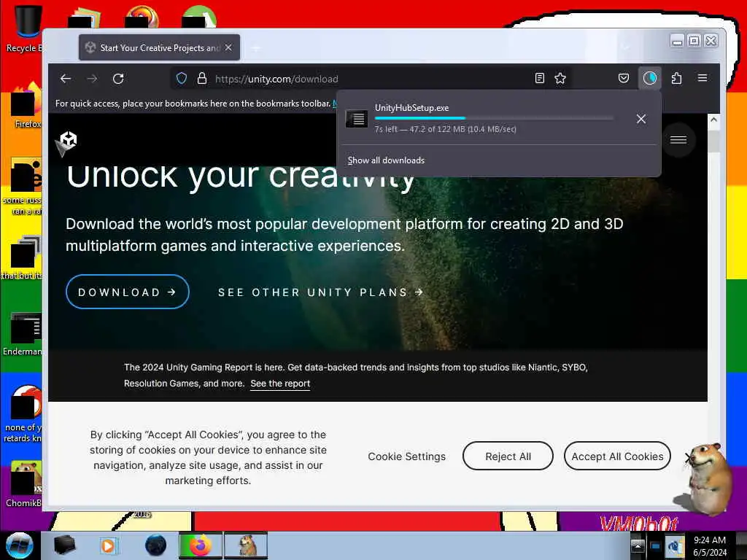This screenshot has height=560, width=747.
Task: Click the DOWNLOAD button
Action: click(x=127, y=292)
